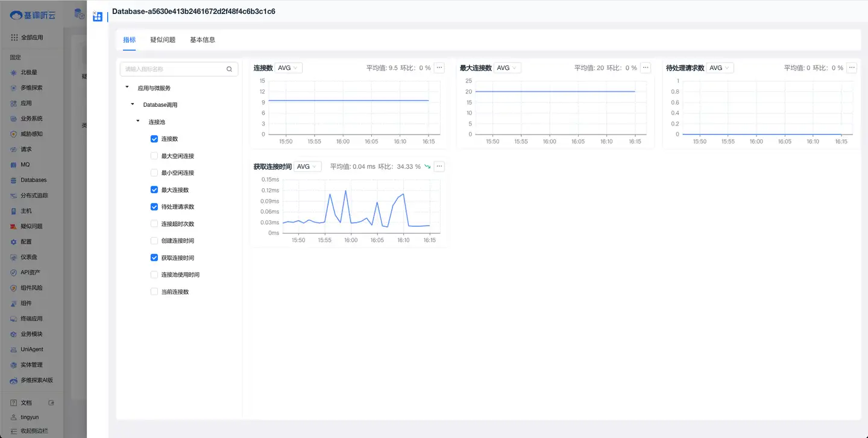868x438 pixels.
Task: Switch to the 基本信息 tab
Action: tap(203, 40)
